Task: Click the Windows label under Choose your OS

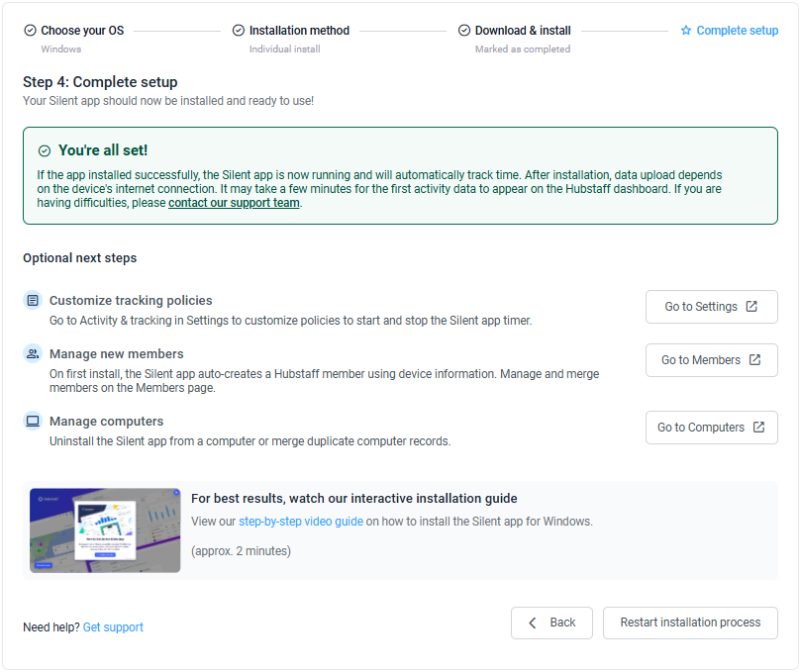Action: pyautogui.click(x=61, y=48)
